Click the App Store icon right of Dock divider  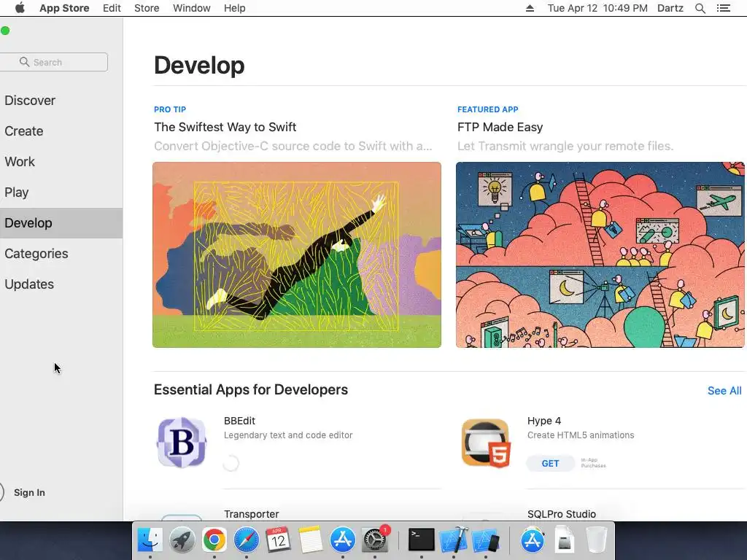pyautogui.click(x=532, y=540)
